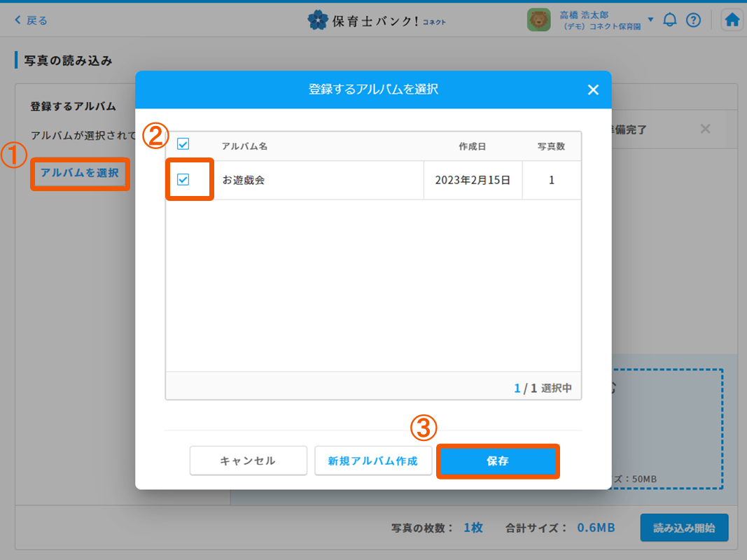Click the 作成日 column header
747x560 pixels.
[472, 146]
